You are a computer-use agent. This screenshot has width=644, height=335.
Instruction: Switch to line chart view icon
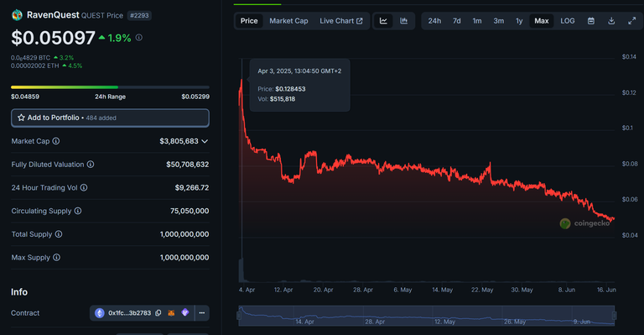click(x=383, y=21)
